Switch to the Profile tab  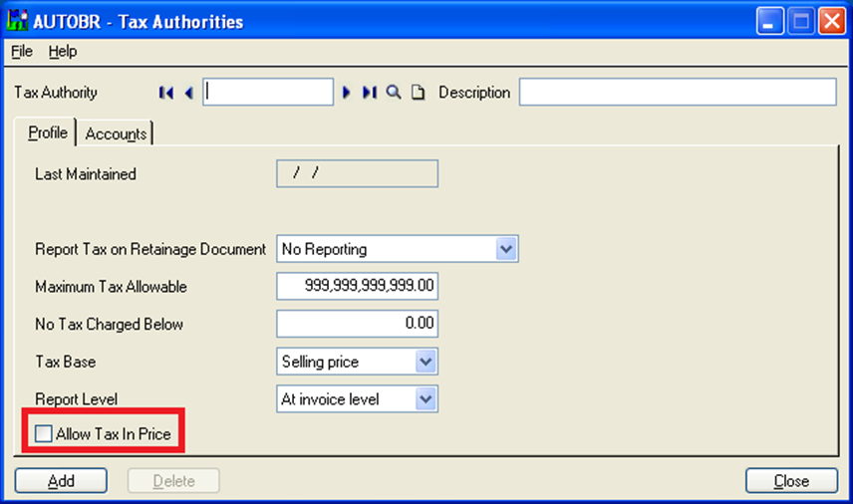(x=47, y=132)
